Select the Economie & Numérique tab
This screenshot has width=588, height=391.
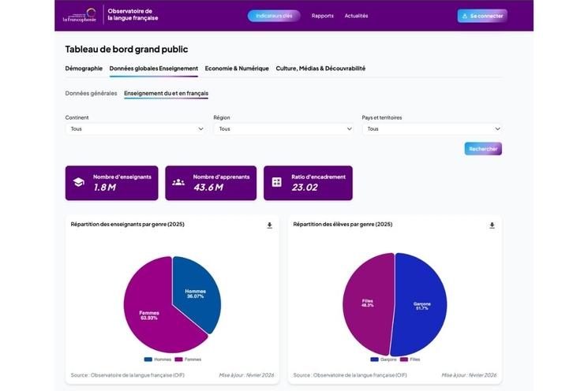pyautogui.click(x=237, y=69)
